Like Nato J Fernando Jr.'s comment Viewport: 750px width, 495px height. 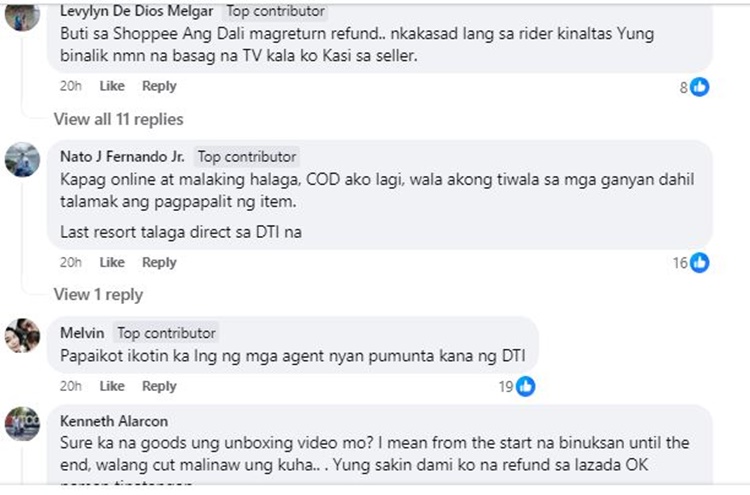(112, 262)
